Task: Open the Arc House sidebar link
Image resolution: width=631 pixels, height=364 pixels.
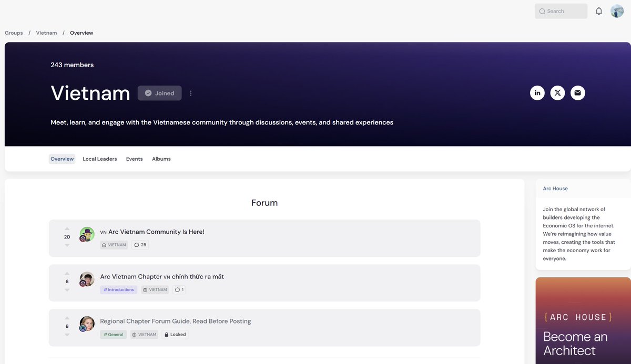Action: [555, 189]
